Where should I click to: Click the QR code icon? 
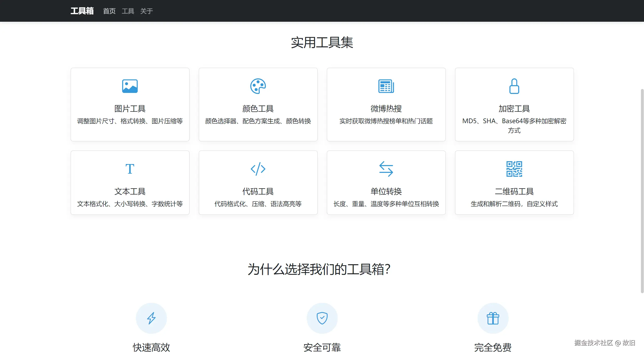514,169
